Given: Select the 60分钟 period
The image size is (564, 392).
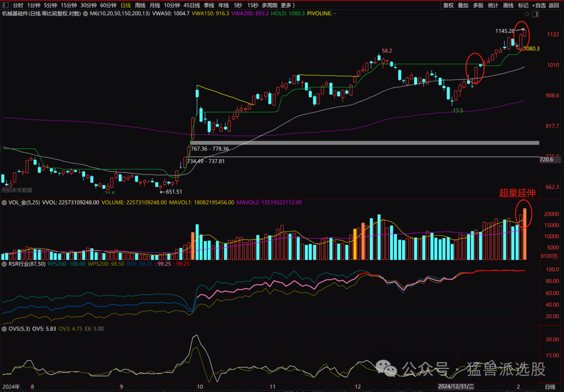Looking at the screenshot, I should (108, 5).
